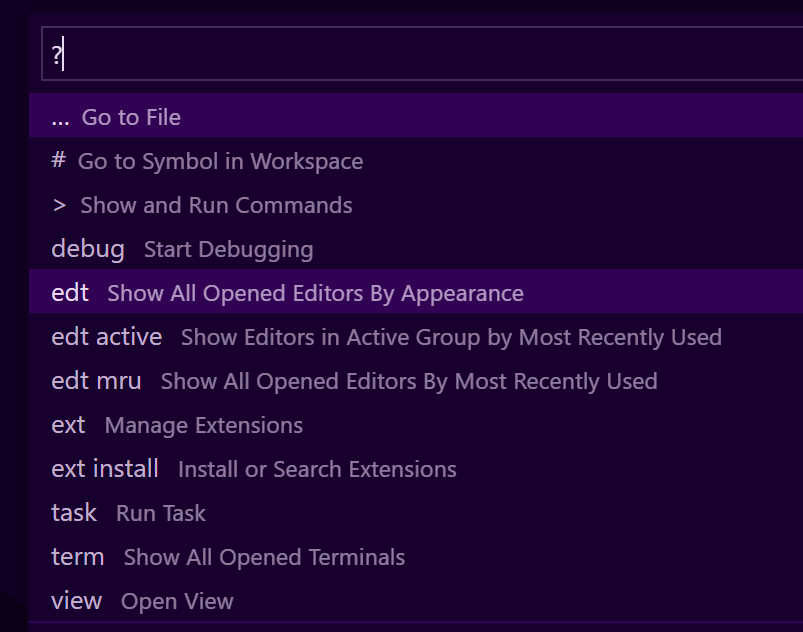Open the Manage Extensions entry
The image size is (803, 632).
[x=202, y=425]
